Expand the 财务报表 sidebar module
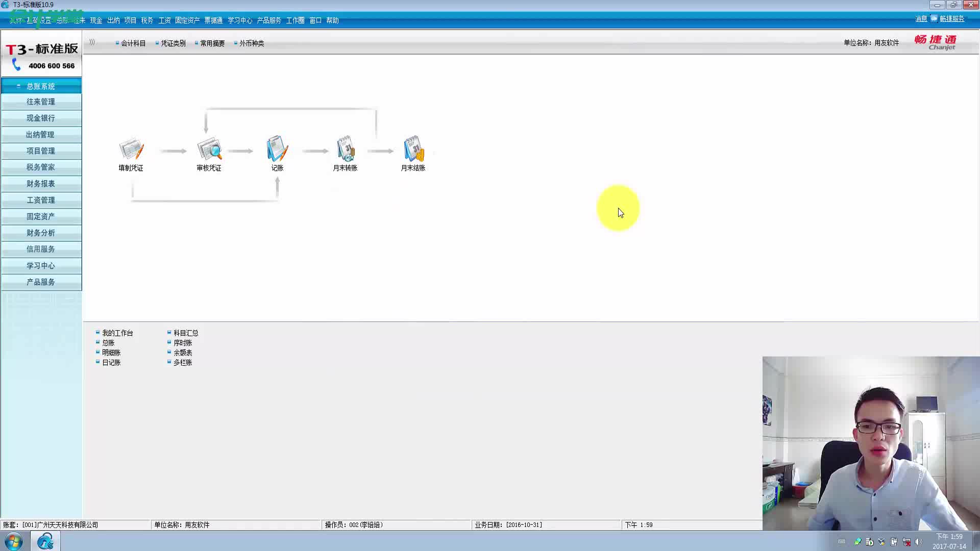Screen dimensions: 980x551 click(41, 184)
